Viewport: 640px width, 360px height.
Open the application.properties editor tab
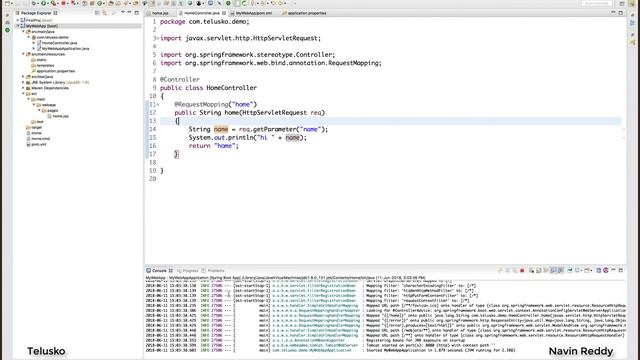click(307, 13)
